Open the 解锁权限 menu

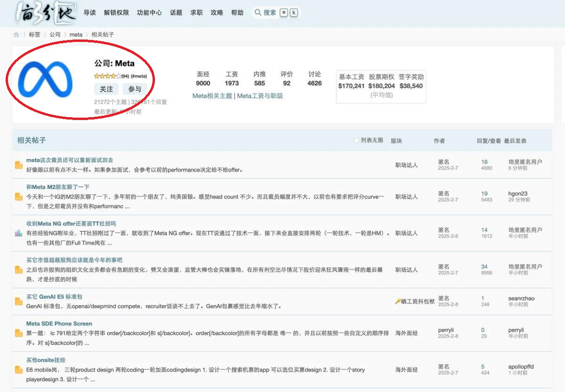point(116,13)
